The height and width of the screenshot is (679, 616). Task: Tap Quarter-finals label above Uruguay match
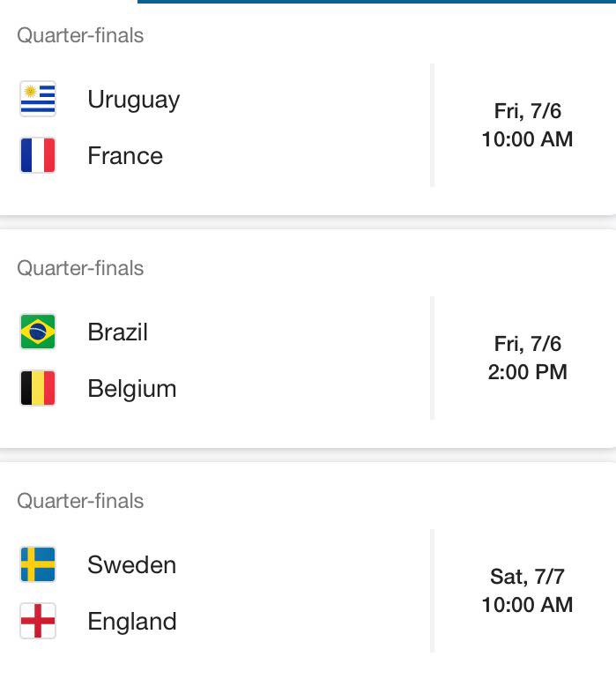point(80,35)
